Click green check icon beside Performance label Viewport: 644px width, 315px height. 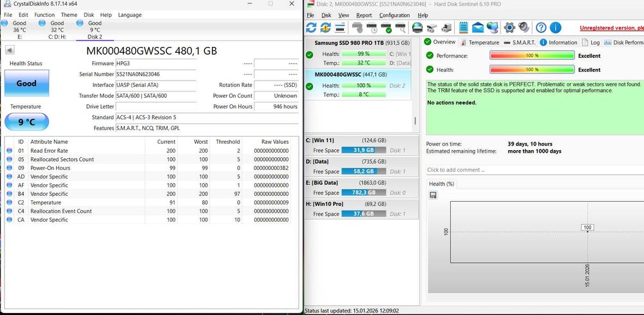pyautogui.click(x=430, y=55)
